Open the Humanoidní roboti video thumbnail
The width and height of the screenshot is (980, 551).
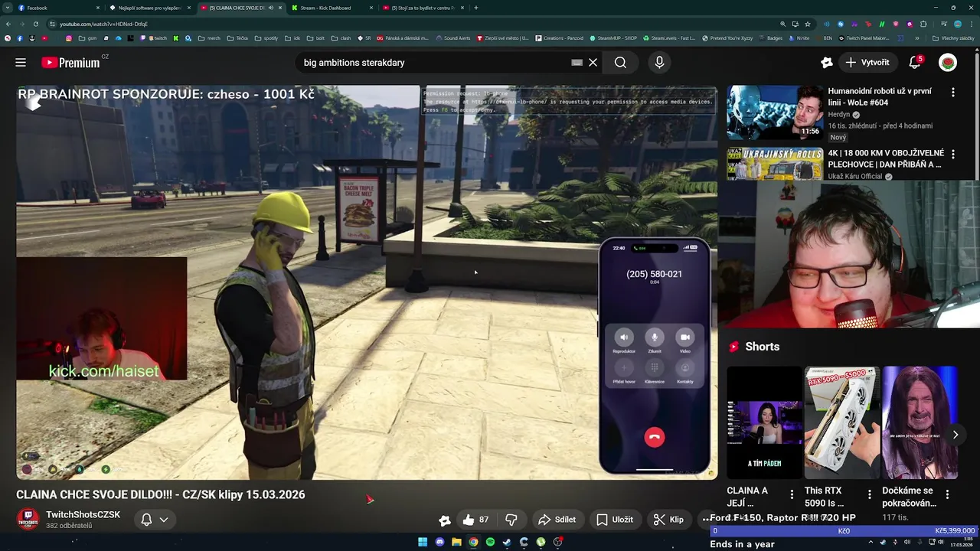point(775,112)
